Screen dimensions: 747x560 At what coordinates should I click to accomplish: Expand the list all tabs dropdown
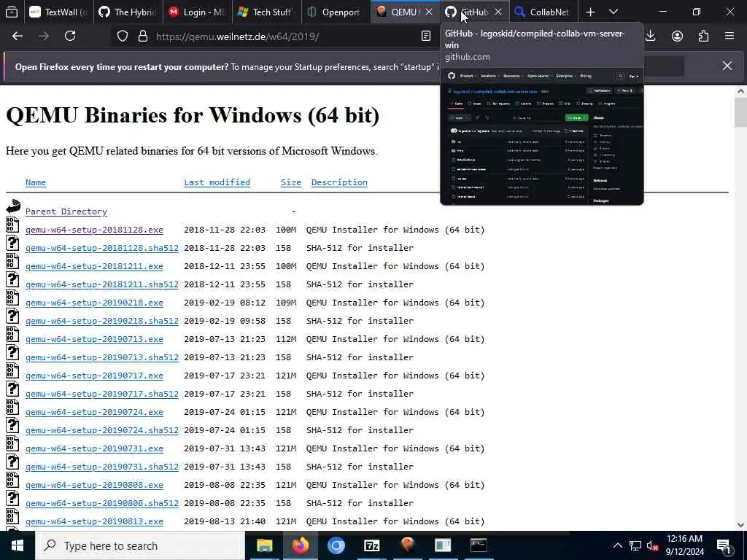tap(614, 12)
